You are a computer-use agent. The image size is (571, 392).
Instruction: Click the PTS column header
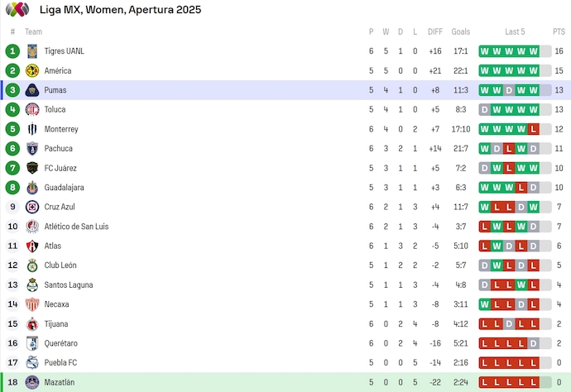(559, 31)
